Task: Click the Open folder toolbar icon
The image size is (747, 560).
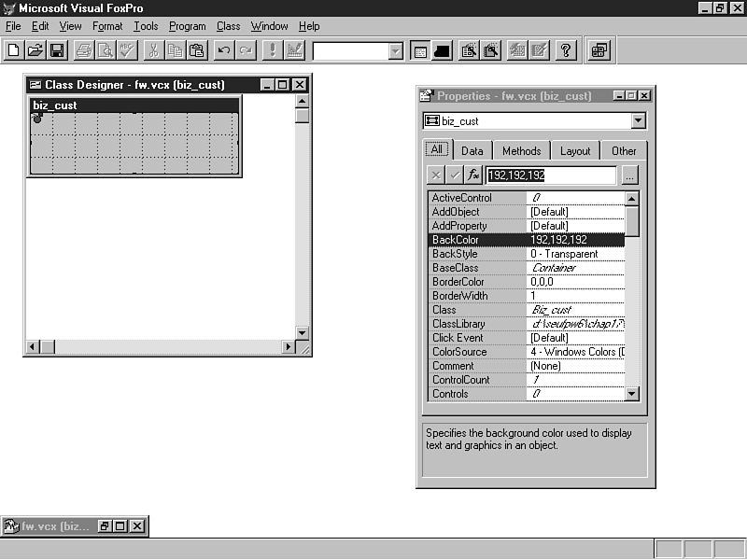Action: coord(35,50)
